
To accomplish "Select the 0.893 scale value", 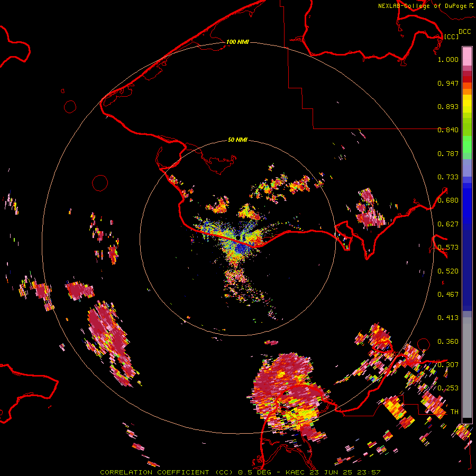I will 448,106.
